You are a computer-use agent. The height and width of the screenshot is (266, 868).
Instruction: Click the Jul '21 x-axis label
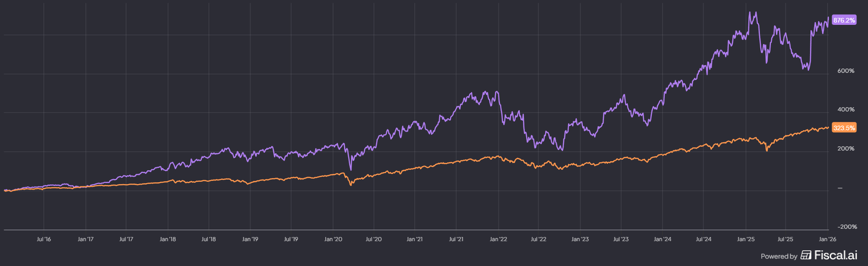456,239
